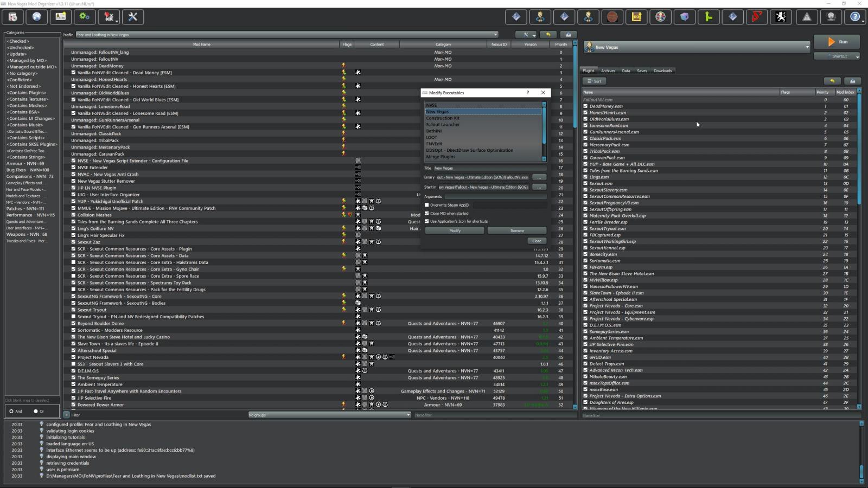
Task: Open the Shortcut dropdown under Run
Action: pyautogui.click(x=837, y=56)
